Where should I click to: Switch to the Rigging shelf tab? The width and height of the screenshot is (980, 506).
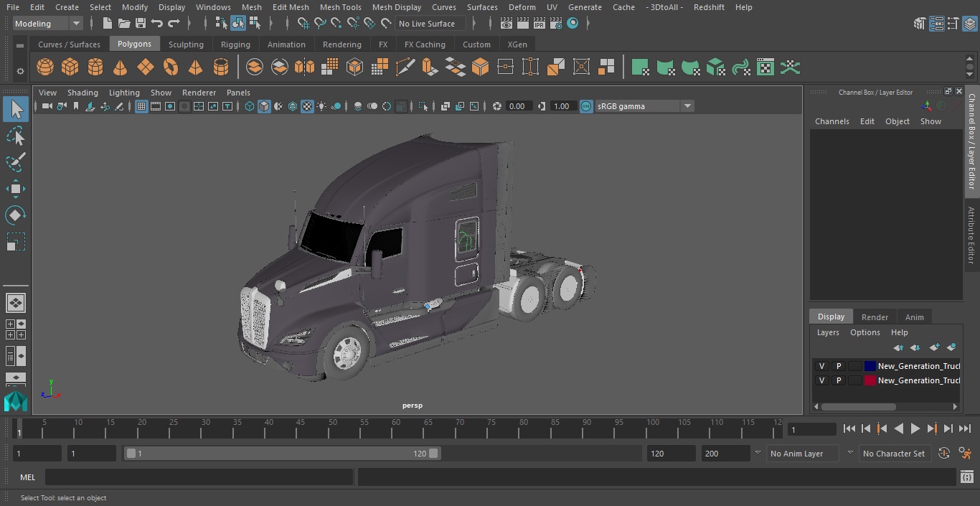[235, 44]
